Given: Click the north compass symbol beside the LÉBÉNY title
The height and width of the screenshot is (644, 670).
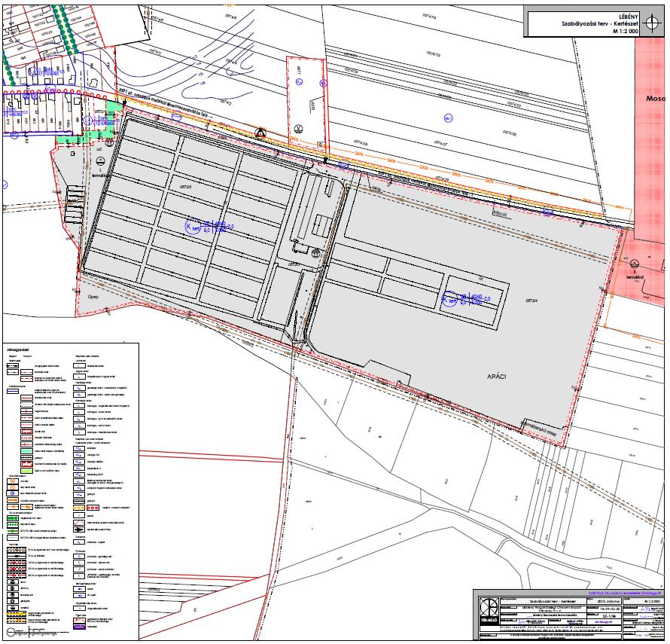Looking at the screenshot, I should pyautogui.click(x=651, y=23).
